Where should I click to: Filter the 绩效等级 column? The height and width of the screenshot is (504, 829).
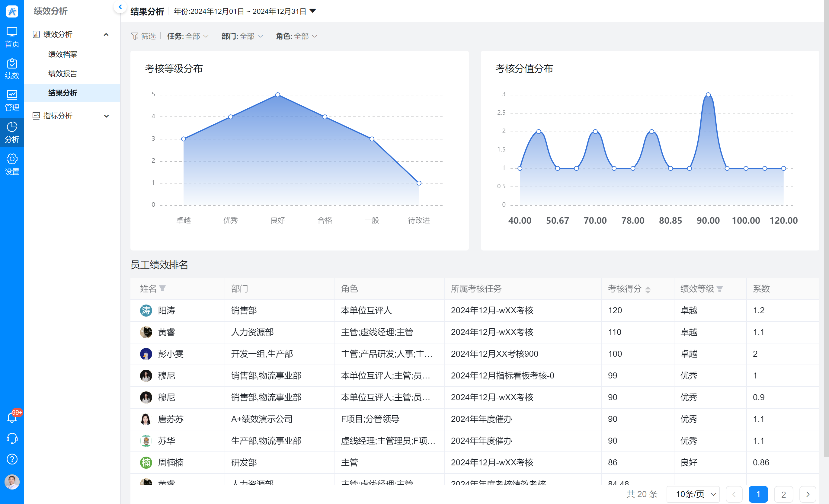720,289
